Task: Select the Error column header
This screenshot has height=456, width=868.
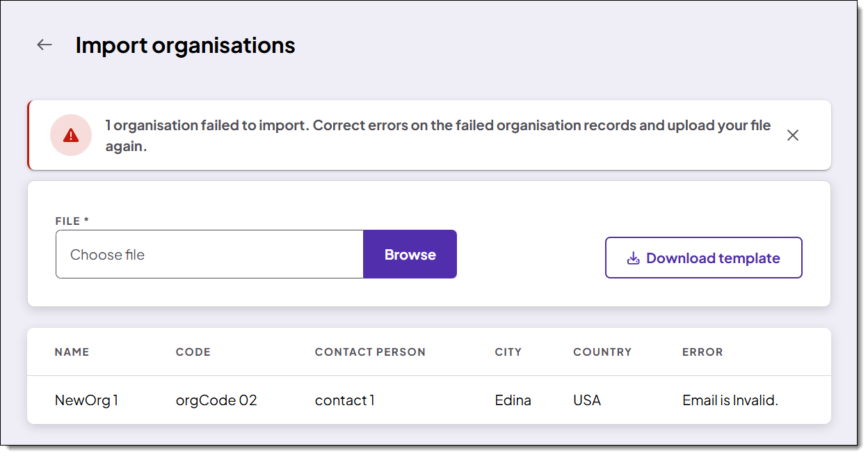Action: pyautogui.click(x=702, y=352)
